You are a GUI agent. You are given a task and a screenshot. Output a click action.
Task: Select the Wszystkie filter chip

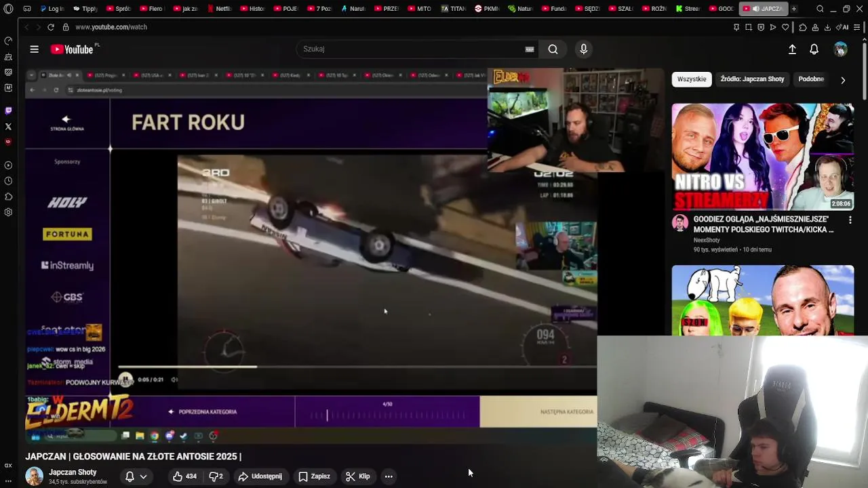tap(692, 79)
